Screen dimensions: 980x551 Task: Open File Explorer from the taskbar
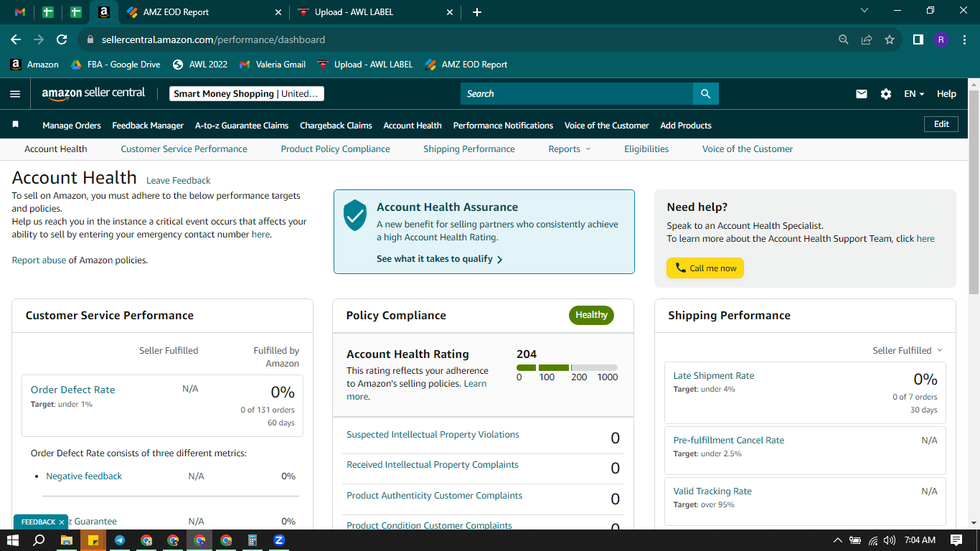click(x=66, y=540)
